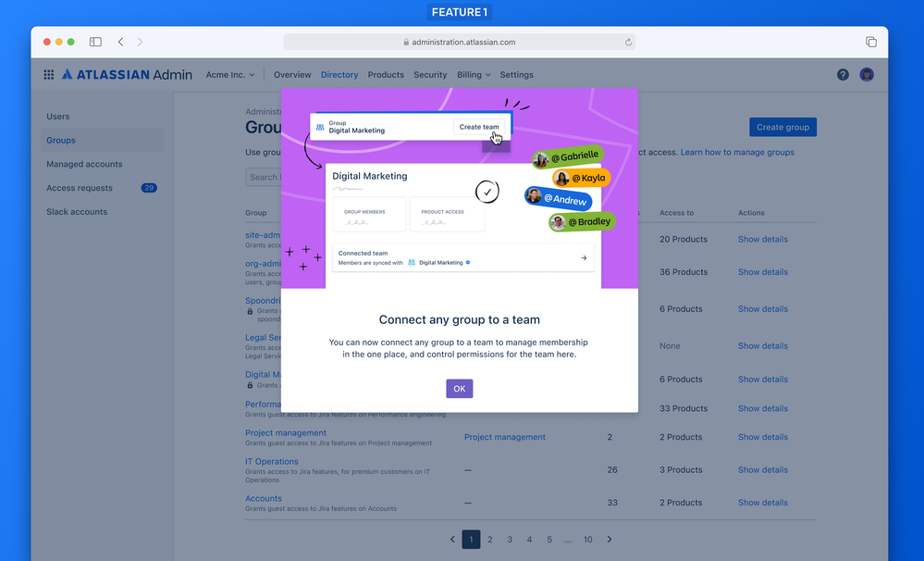Go to page 5
The width and height of the screenshot is (924, 561).
tap(549, 539)
